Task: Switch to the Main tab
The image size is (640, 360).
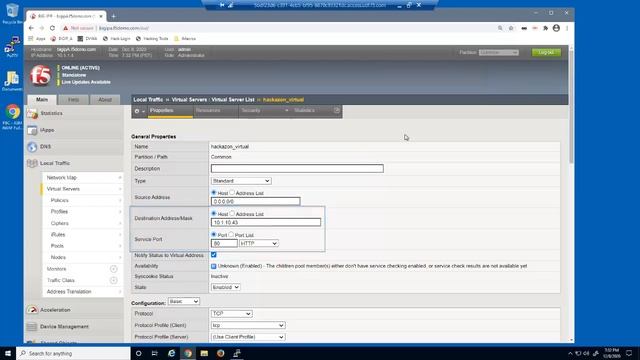Action: (x=42, y=100)
